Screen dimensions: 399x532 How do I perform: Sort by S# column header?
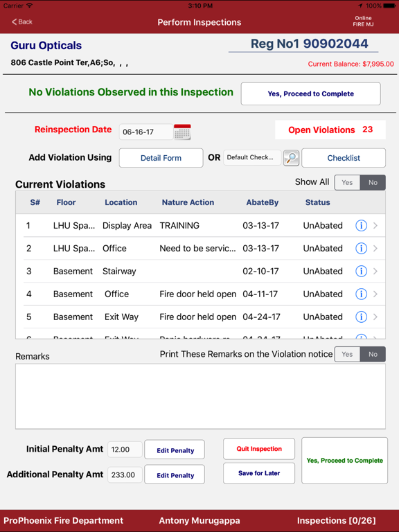tap(35, 202)
